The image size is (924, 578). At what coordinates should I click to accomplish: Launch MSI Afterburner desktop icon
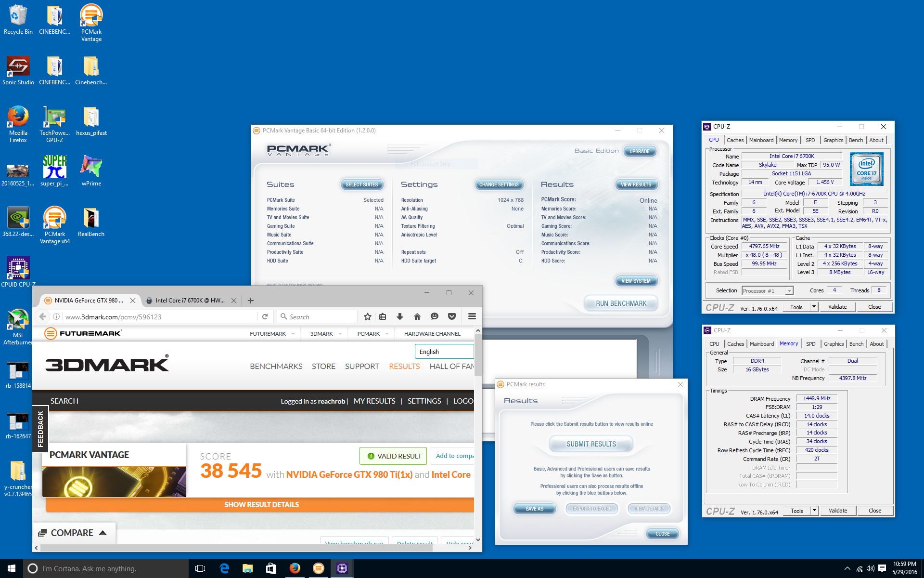click(x=18, y=327)
